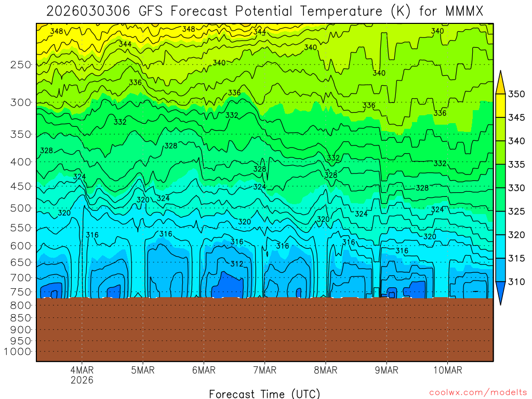
Task: Click the 345 value on the color legend
Action: [x=516, y=117]
